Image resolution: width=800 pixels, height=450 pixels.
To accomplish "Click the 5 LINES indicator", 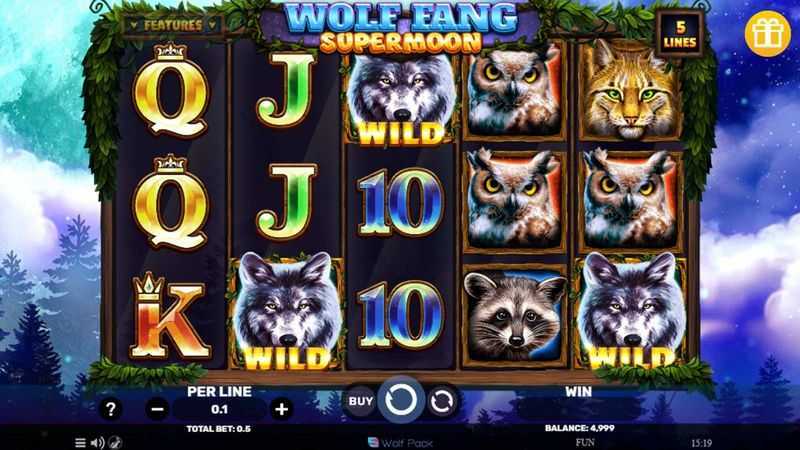I will coord(680,34).
